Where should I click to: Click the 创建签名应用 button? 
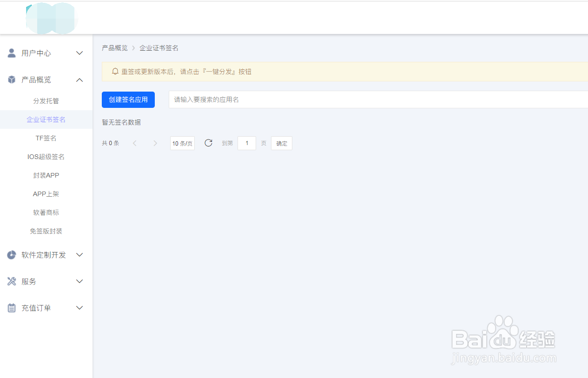coord(128,99)
